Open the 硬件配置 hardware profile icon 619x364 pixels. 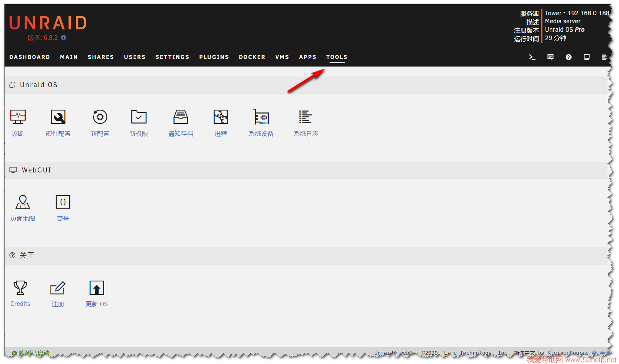click(58, 117)
